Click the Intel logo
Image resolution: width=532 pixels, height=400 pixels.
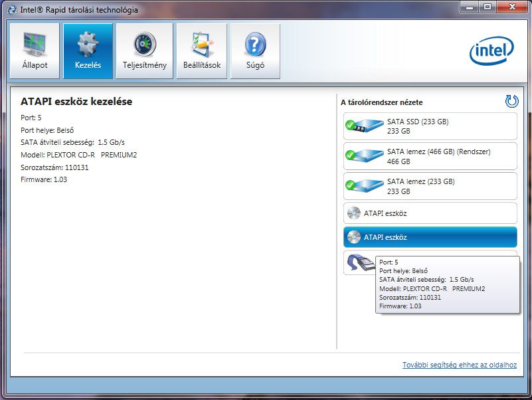[491, 50]
